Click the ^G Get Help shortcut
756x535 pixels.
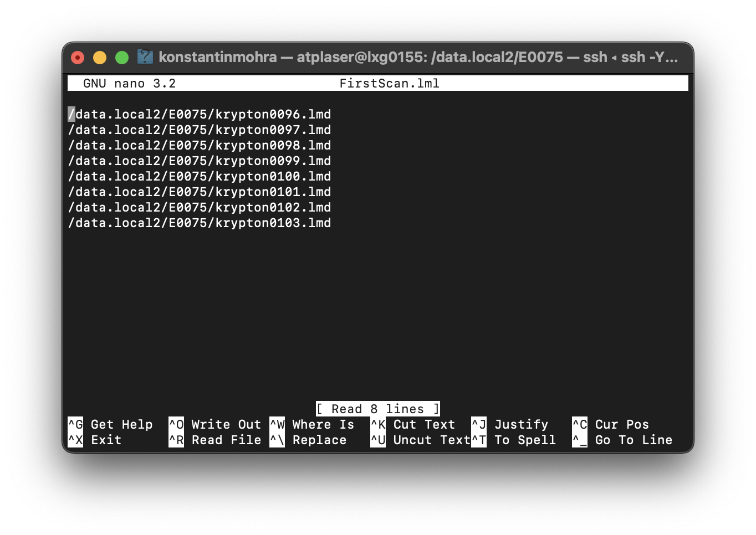pos(110,424)
